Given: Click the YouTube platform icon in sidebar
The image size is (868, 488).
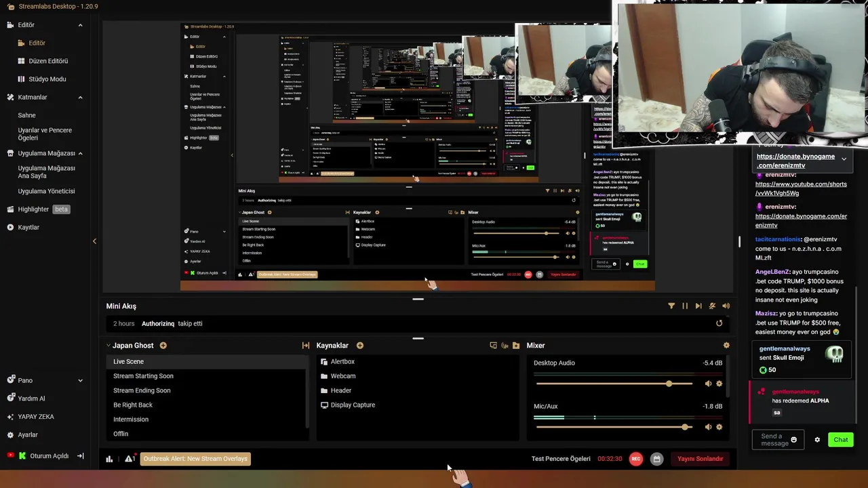Looking at the screenshot, I should [10, 456].
